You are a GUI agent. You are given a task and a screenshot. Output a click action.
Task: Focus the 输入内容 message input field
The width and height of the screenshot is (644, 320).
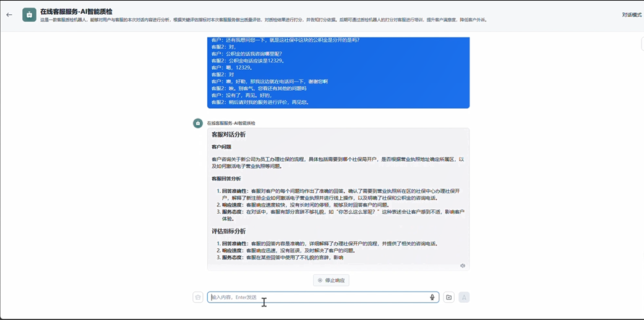(323, 297)
